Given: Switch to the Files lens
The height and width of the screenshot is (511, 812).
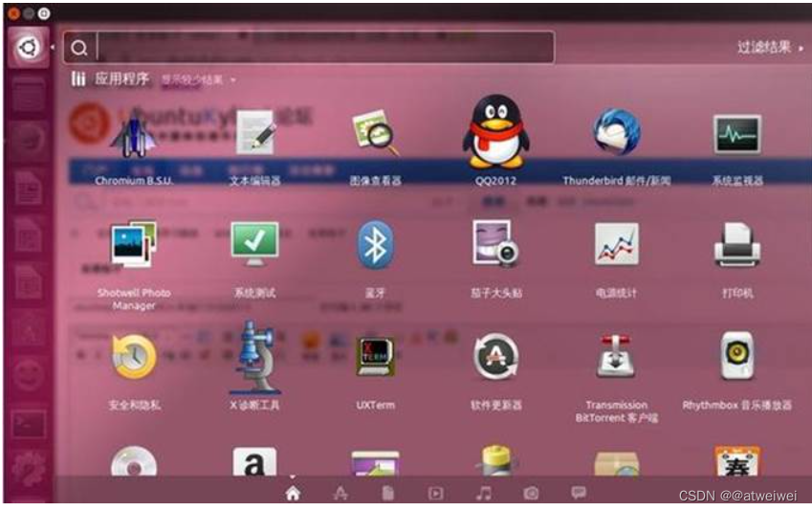Looking at the screenshot, I should click(x=388, y=493).
